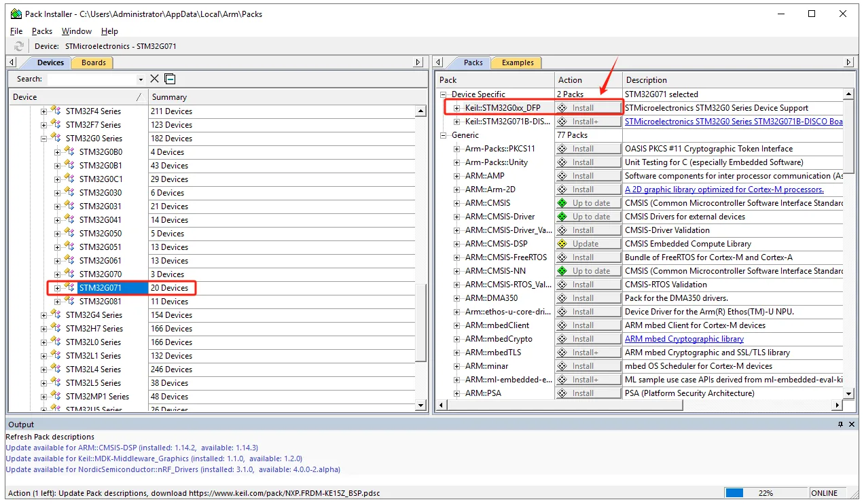Click the STM32G0B0 chip icon
Screen dimensions: 864x504
(x=69, y=151)
